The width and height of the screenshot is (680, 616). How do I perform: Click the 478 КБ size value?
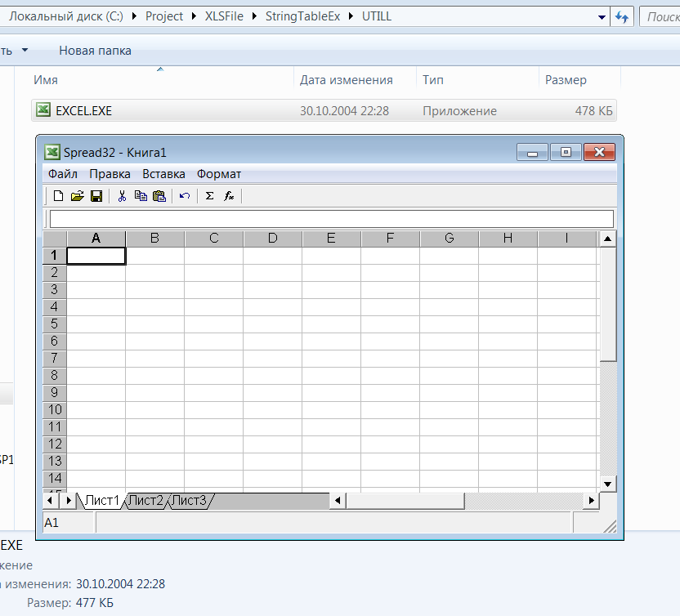click(593, 111)
